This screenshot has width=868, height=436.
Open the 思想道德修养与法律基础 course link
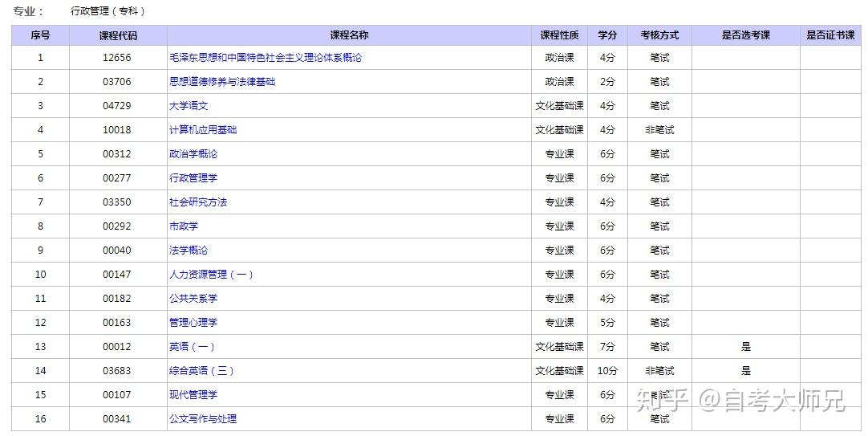coord(222,81)
